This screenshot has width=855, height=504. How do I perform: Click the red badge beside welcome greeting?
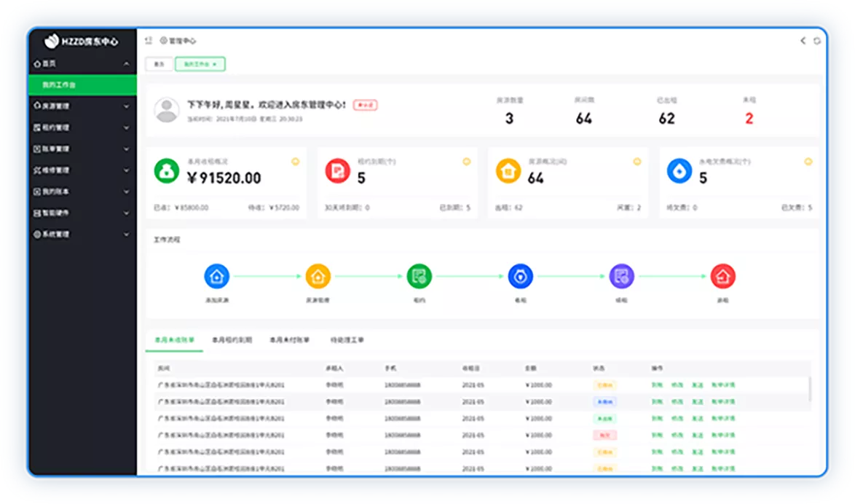pos(366,105)
